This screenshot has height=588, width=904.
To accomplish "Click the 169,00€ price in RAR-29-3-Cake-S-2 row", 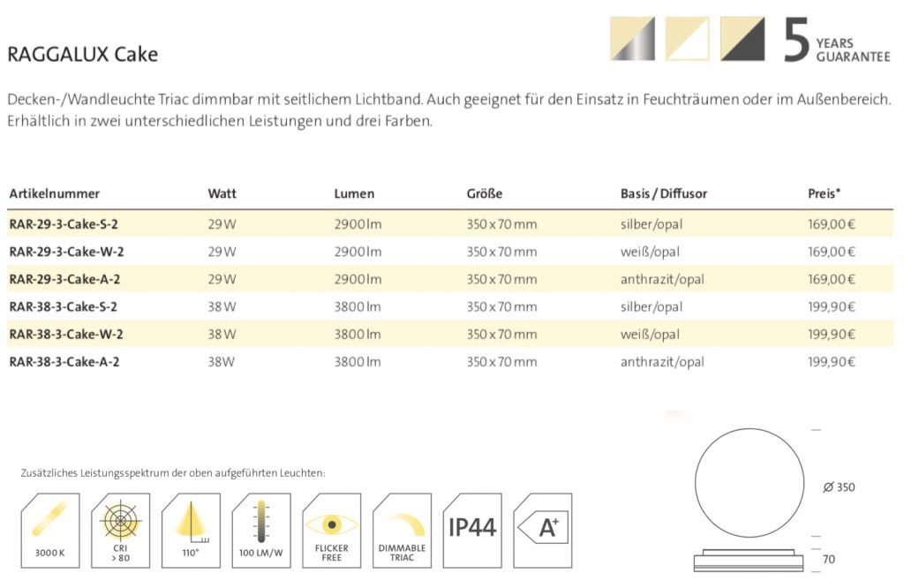I will coord(832,224).
